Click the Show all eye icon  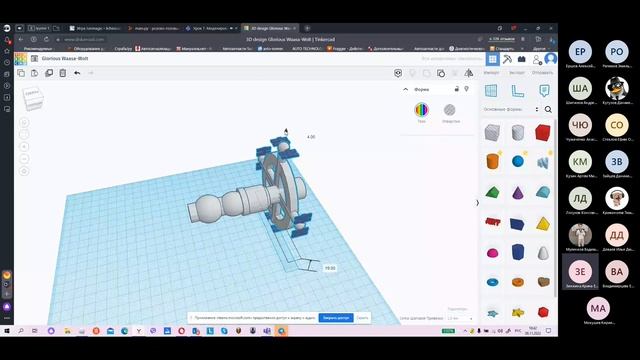click(398, 73)
